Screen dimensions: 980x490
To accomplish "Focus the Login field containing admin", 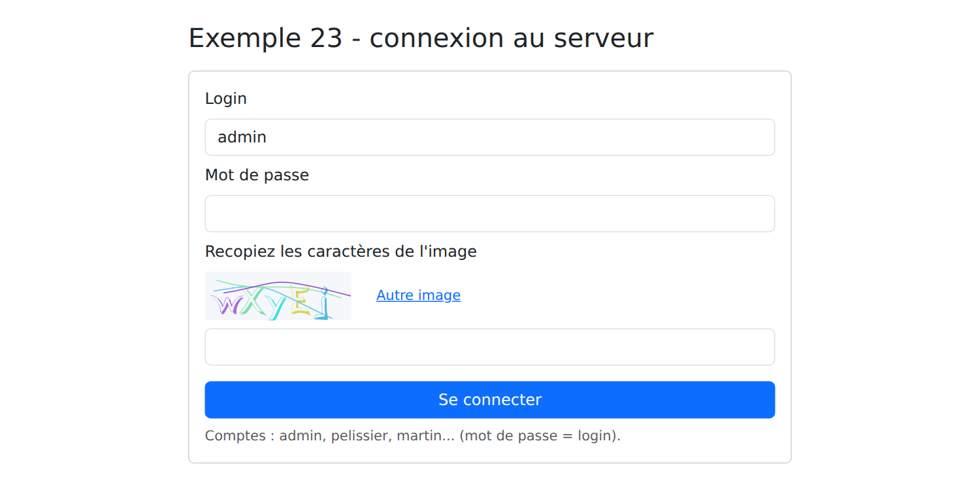I will (x=490, y=137).
